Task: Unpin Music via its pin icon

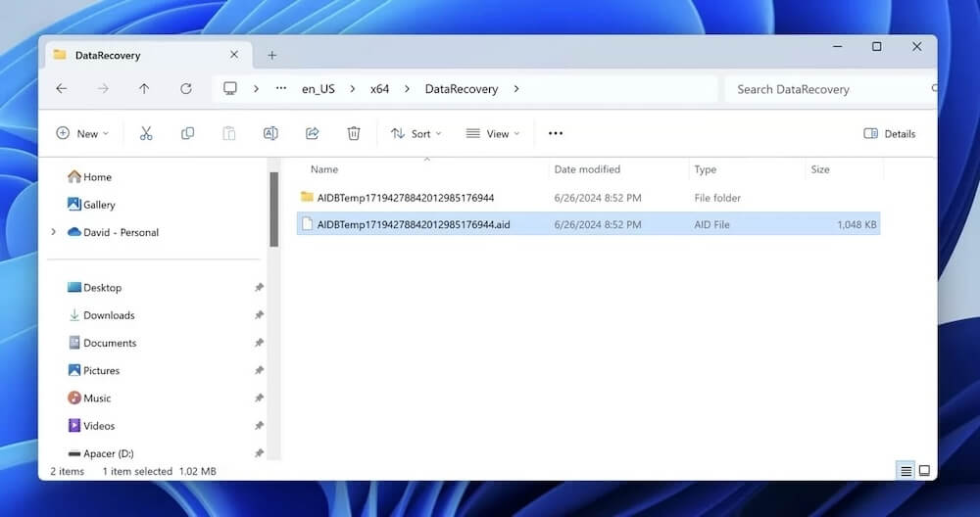Action: (x=259, y=398)
